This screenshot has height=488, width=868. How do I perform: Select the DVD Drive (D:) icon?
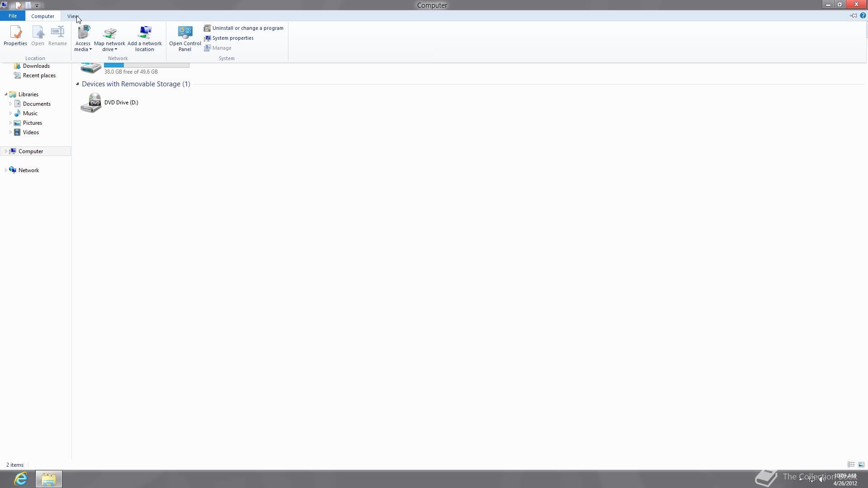coord(91,103)
